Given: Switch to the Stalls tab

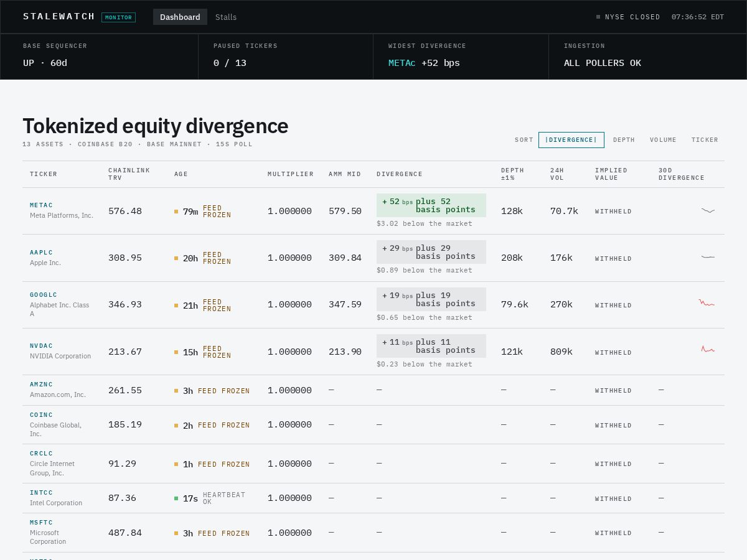Looking at the screenshot, I should point(226,17).
